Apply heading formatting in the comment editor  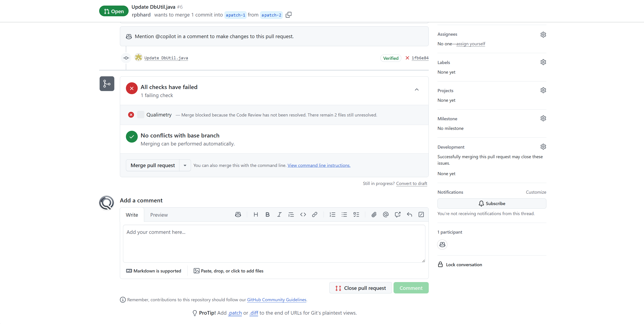(256, 215)
